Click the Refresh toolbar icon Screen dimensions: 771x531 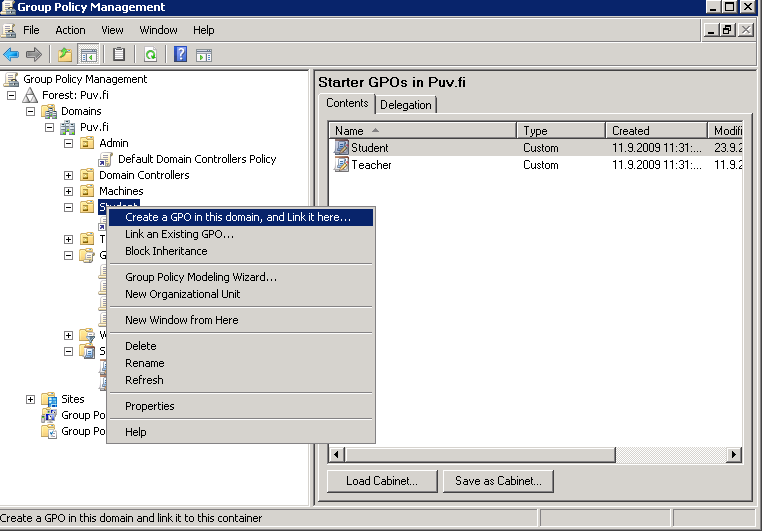[x=150, y=55]
